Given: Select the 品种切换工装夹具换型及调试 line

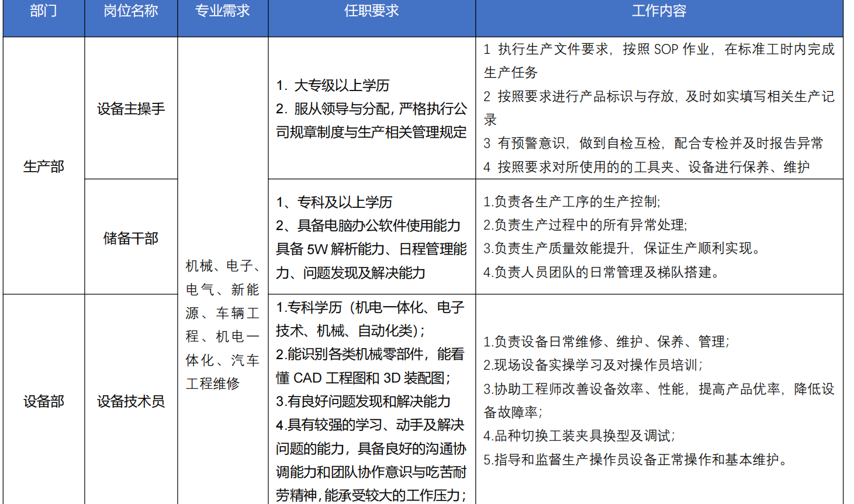Looking at the screenshot, I should (579, 436).
